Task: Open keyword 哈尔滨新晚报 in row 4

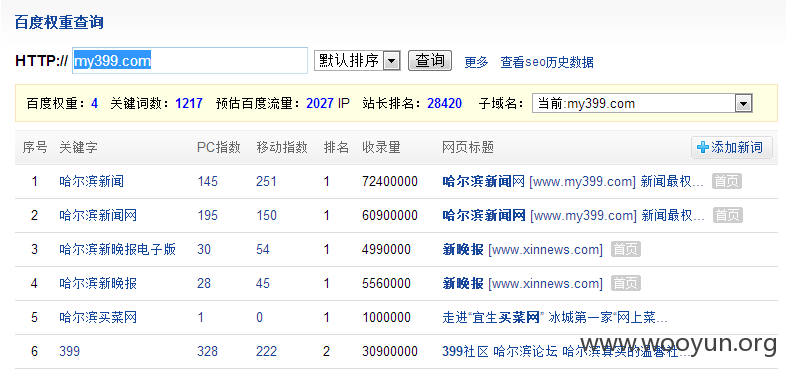Action: pos(98,284)
